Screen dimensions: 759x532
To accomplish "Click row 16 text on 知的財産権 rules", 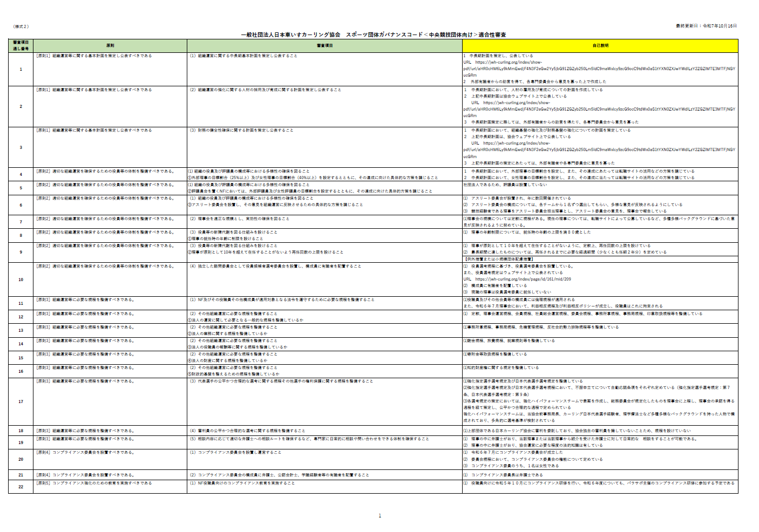I will coord(501,367).
